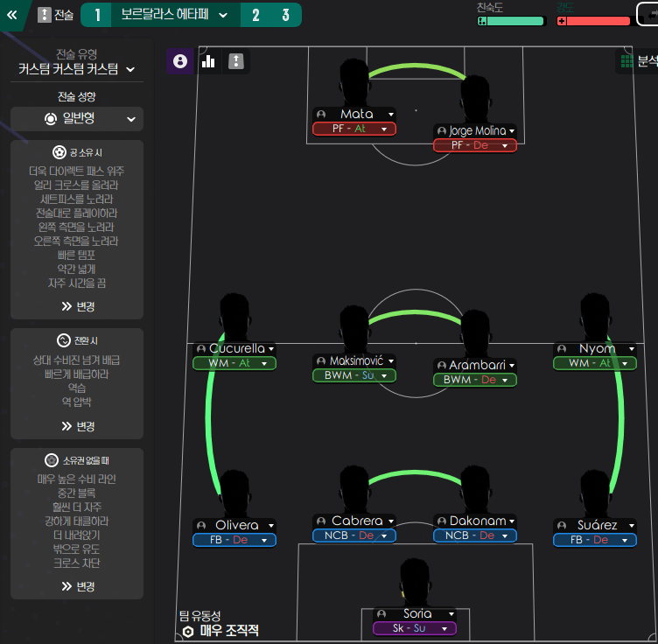The width and height of the screenshot is (658, 644).
Task: Open Maksimović's BWM - Su role dropdown
Action: (354, 375)
